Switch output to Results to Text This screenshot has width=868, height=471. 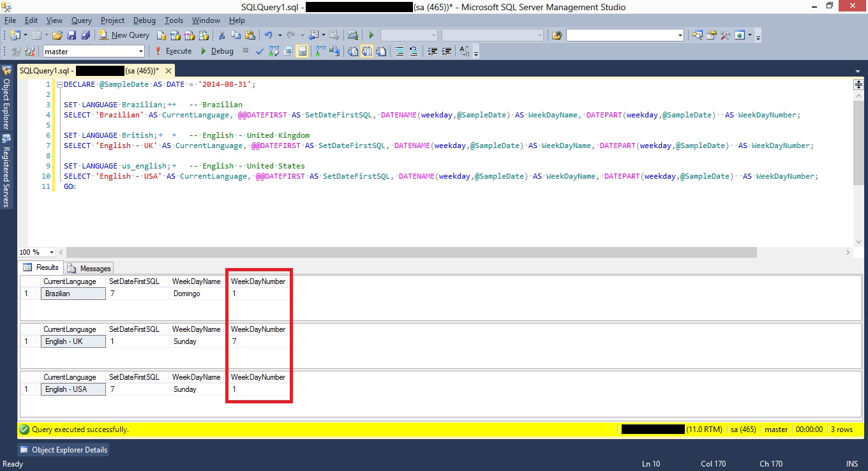pos(352,51)
